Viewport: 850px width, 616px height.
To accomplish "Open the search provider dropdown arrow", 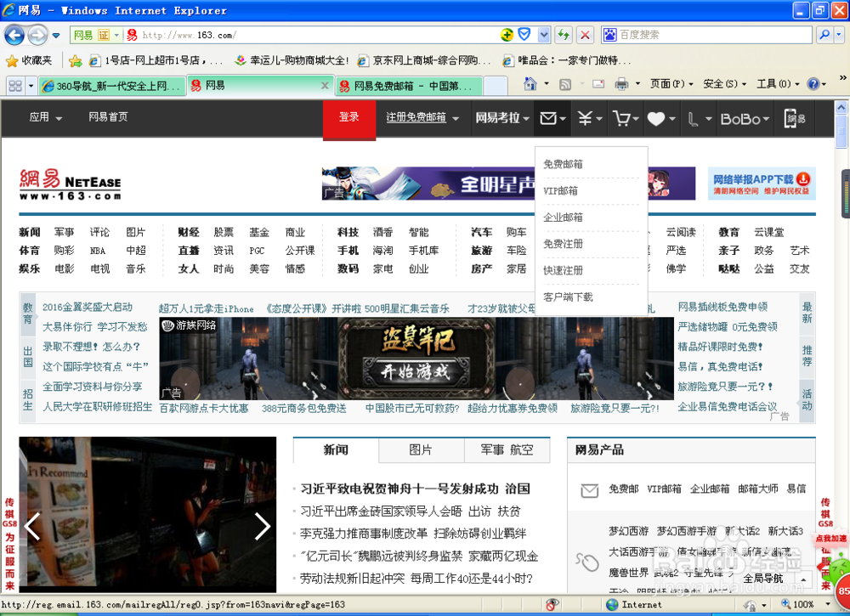I will [839, 35].
